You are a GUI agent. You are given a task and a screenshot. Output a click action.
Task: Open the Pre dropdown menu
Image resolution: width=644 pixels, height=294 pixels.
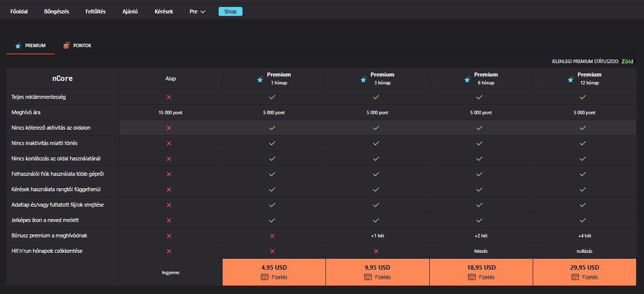[x=197, y=11]
